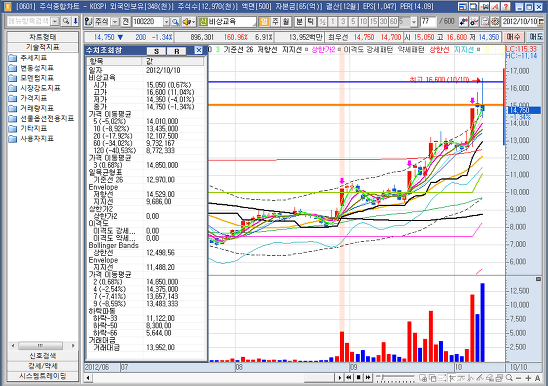Expand the 모멘텀지표 folder
The image size is (548, 386).
coord(31,78)
